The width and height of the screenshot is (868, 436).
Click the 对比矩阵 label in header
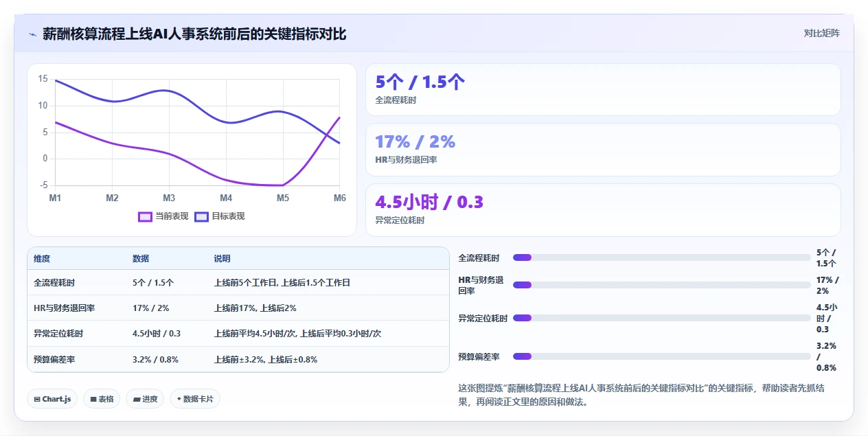[821, 33]
